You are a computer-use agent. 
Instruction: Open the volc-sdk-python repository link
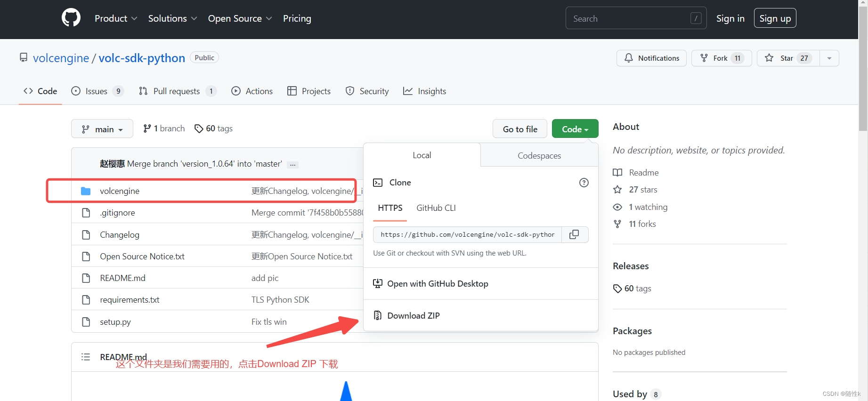(x=142, y=58)
